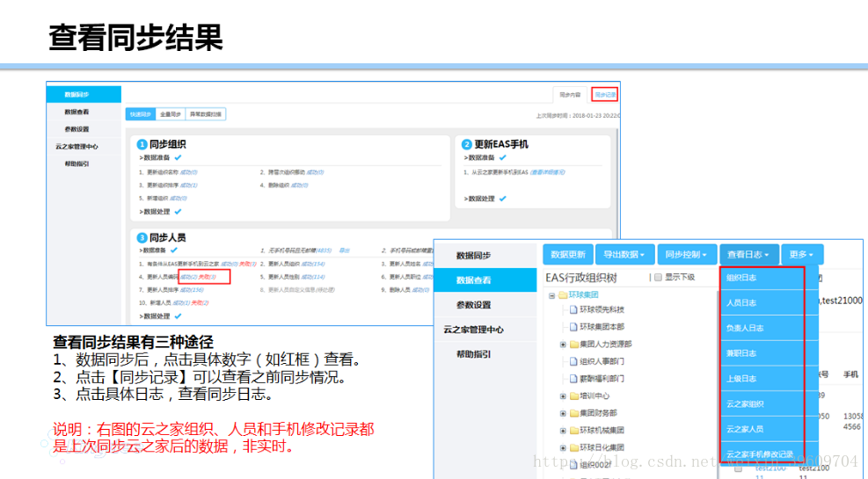Open 帮助指引 in the front window sidebar

(x=485, y=354)
